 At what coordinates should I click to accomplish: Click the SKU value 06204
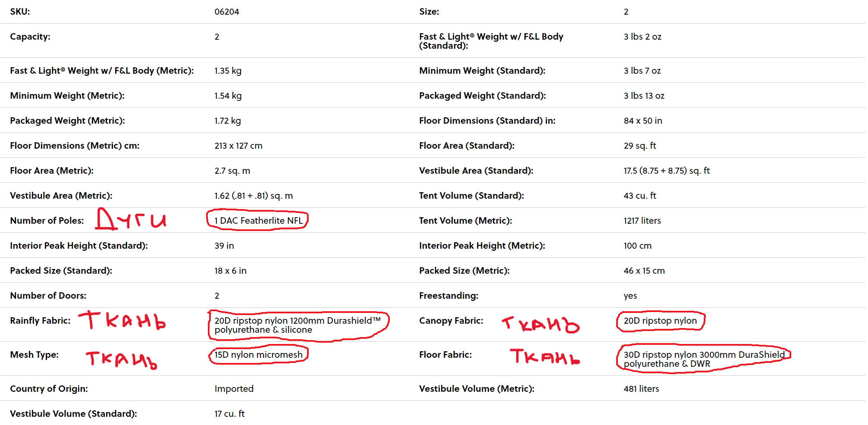(x=226, y=12)
